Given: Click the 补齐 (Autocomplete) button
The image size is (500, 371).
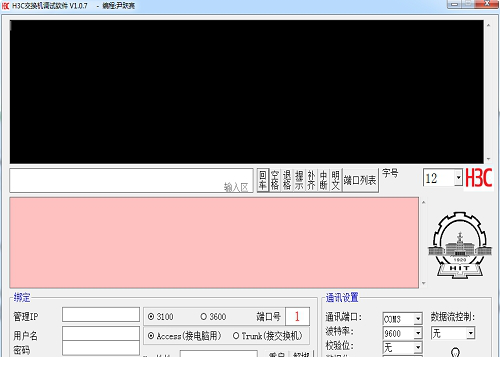Looking at the screenshot, I should coord(311,180).
